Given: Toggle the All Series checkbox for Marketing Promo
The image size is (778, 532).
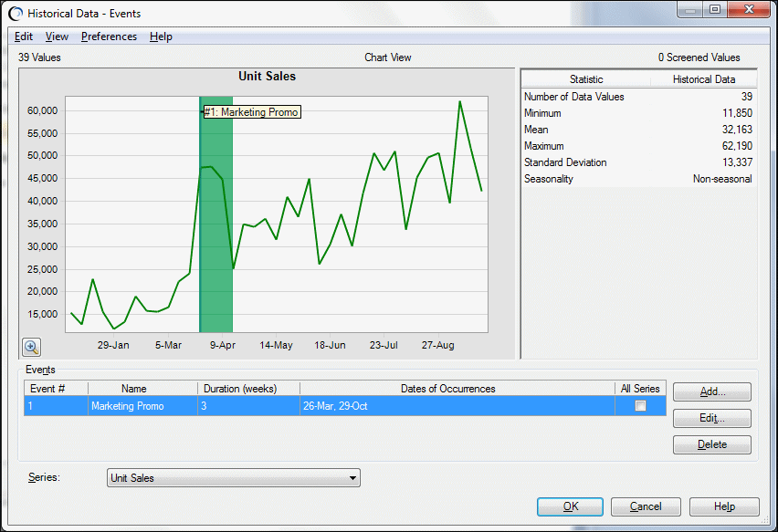Looking at the screenshot, I should 640,403.
